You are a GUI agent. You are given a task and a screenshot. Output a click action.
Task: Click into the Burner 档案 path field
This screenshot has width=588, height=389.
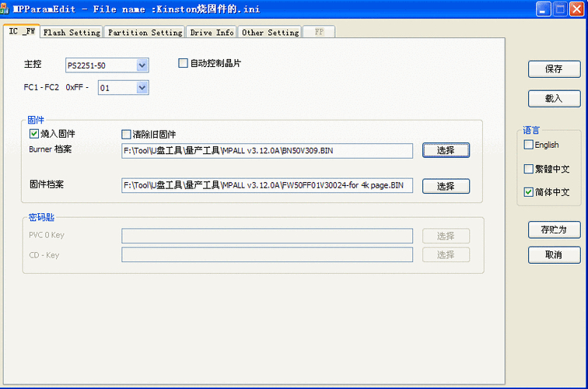click(x=267, y=151)
